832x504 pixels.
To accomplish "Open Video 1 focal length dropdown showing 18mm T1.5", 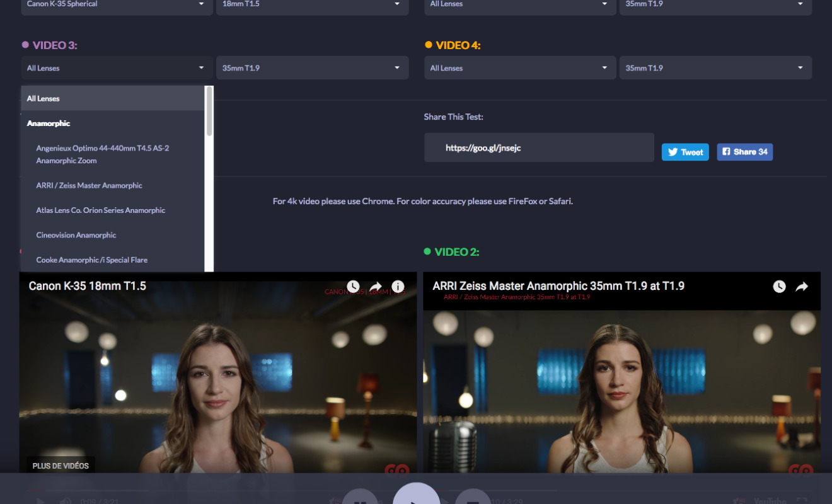I will click(312, 5).
